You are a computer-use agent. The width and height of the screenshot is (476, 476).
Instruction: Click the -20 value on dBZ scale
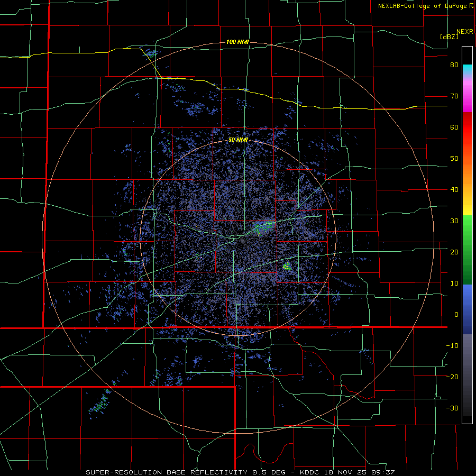tap(452, 377)
